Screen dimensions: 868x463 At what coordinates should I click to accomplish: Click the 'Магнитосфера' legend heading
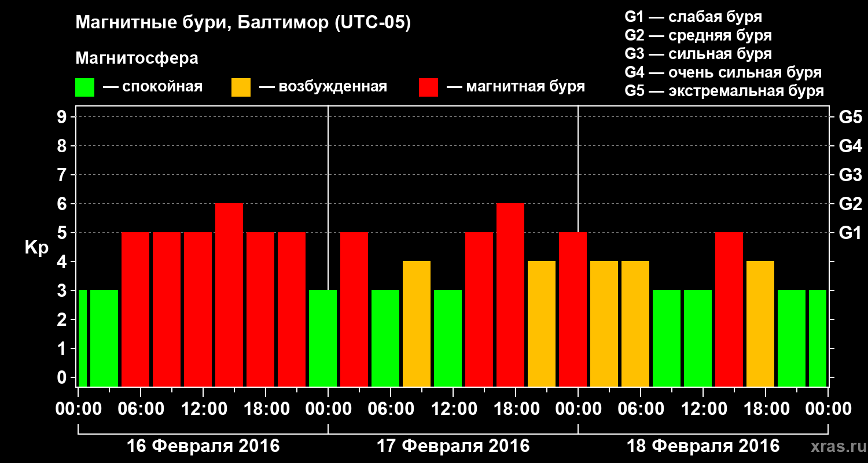coord(137,58)
